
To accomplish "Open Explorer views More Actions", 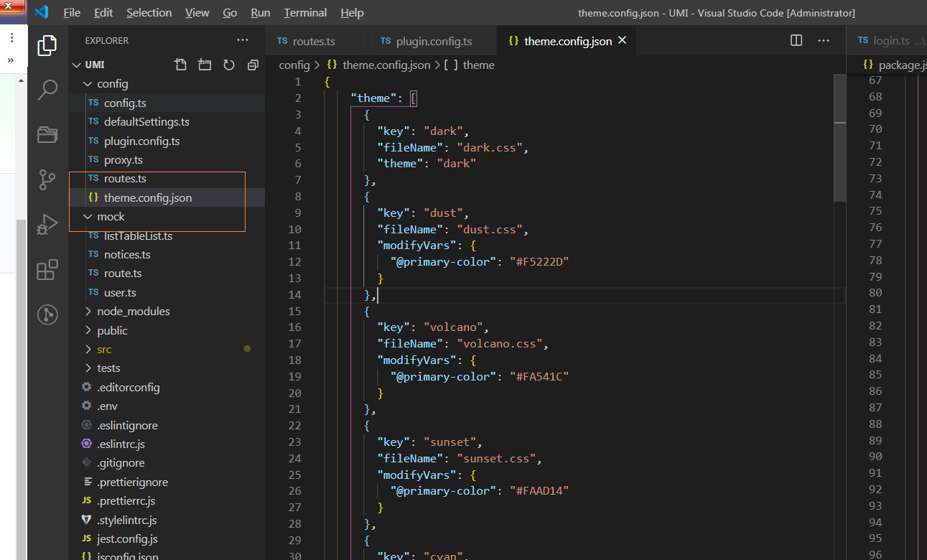I will point(242,40).
